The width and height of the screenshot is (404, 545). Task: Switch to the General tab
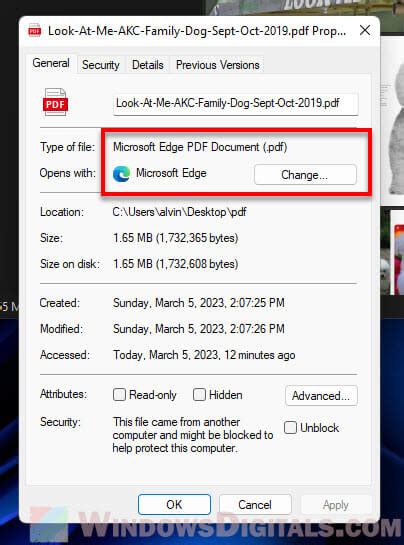click(51, 63)
